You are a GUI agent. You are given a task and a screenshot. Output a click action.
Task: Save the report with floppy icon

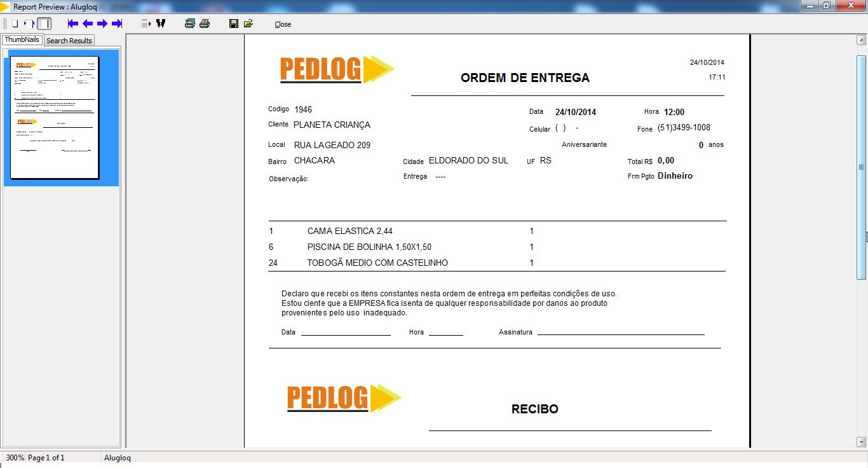234,24
